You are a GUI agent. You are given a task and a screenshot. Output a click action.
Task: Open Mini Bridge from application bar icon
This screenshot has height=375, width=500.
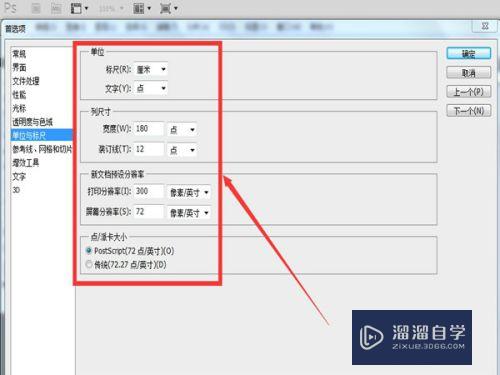pyautogui.click(x=56, y=8)
